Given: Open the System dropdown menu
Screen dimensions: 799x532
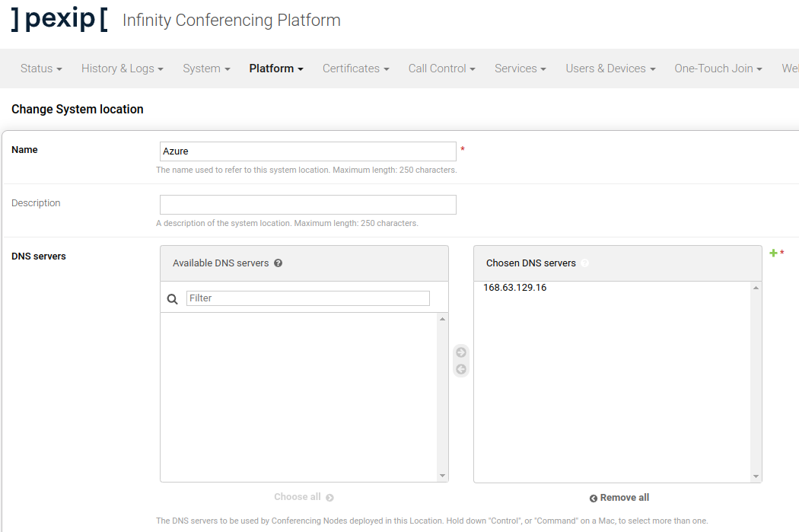Looking at the screenshot, I should pyautogui.click(x=206, y=68).
